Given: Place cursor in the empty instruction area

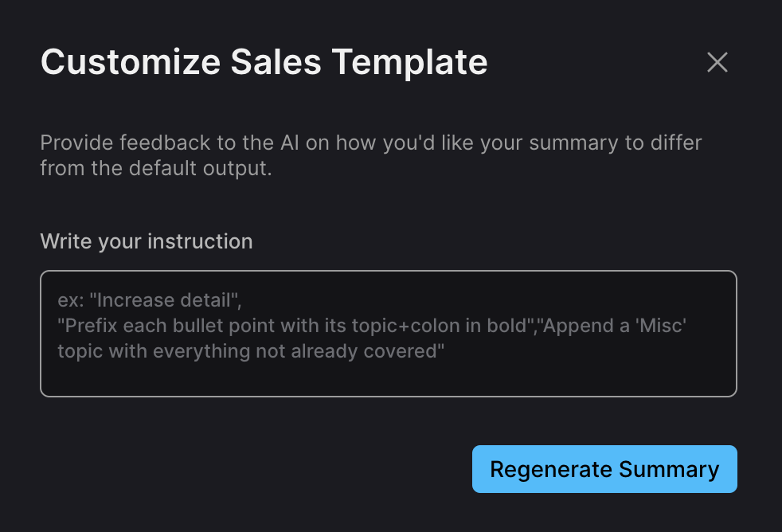Looking at the screenshot, I should point(389,374).
